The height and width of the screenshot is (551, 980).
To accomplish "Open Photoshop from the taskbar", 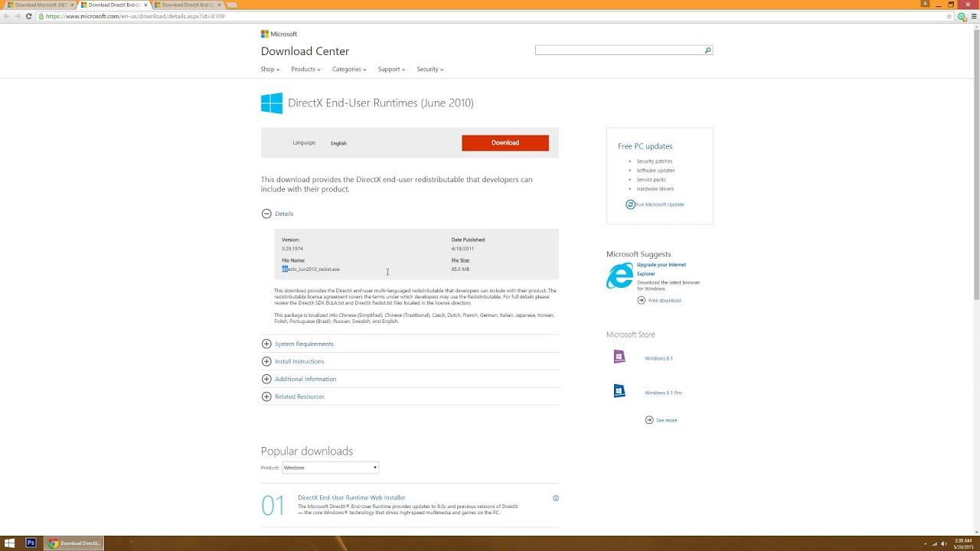I will pos(31,543).
